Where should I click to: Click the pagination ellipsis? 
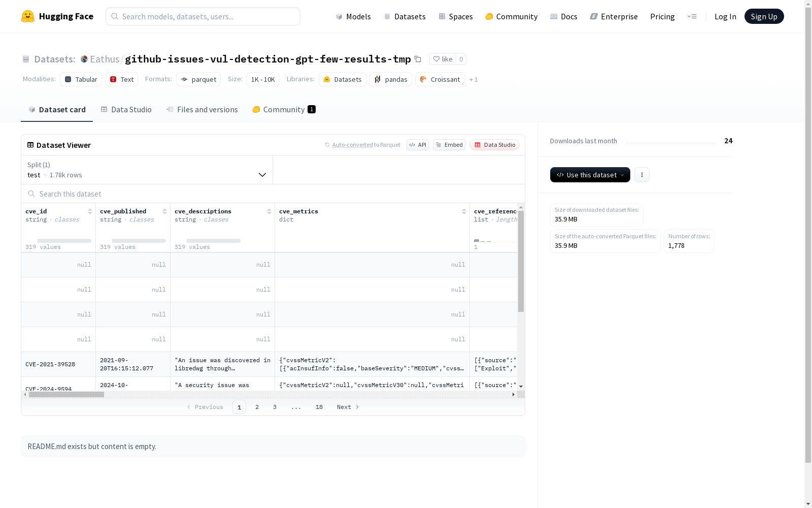coord(296,407)
